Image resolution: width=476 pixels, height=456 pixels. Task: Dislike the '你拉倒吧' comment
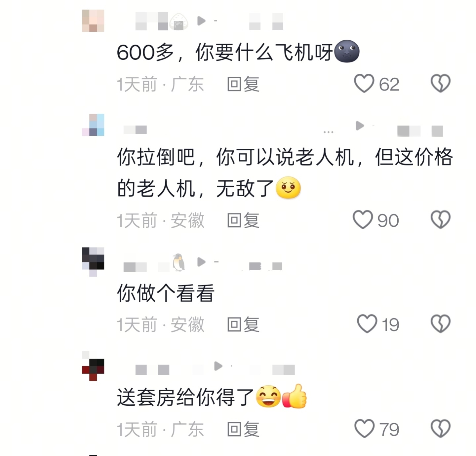441,220
